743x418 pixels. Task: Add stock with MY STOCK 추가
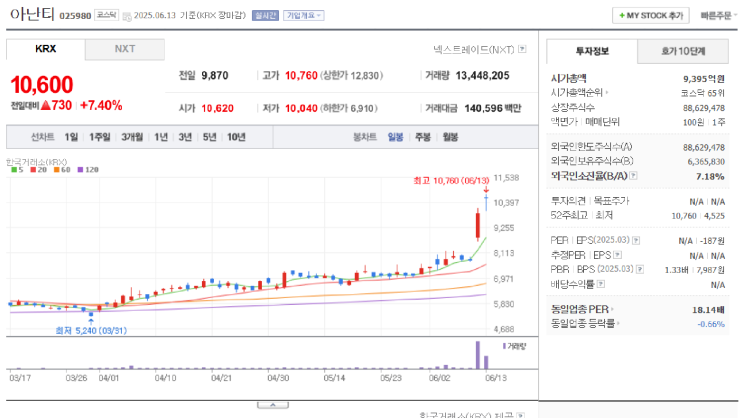pos(651,16)
